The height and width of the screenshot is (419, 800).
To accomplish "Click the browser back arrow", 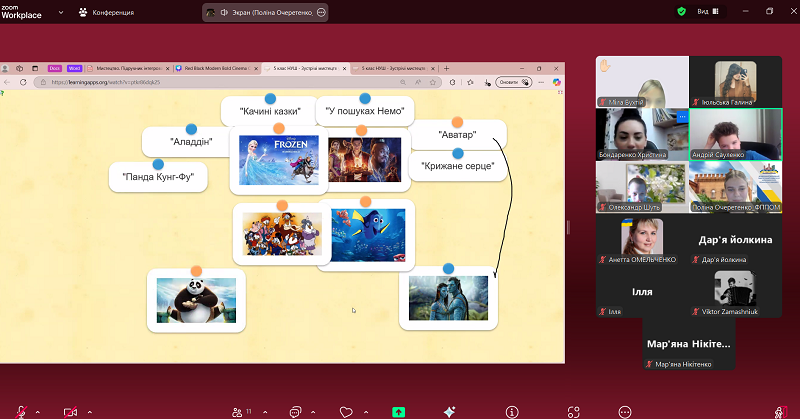I will coord(7,82).
